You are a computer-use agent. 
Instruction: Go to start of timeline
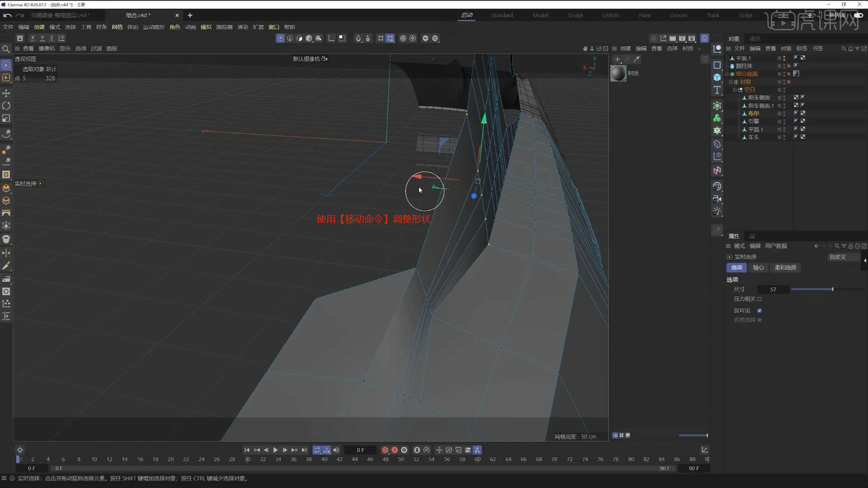pyautogui.click(x=247, y=450)
